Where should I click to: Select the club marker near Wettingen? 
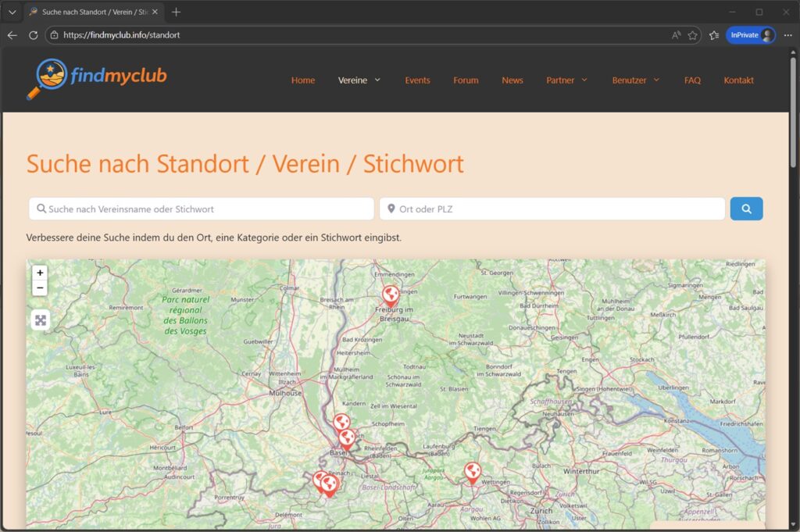[x=470, y=472]
